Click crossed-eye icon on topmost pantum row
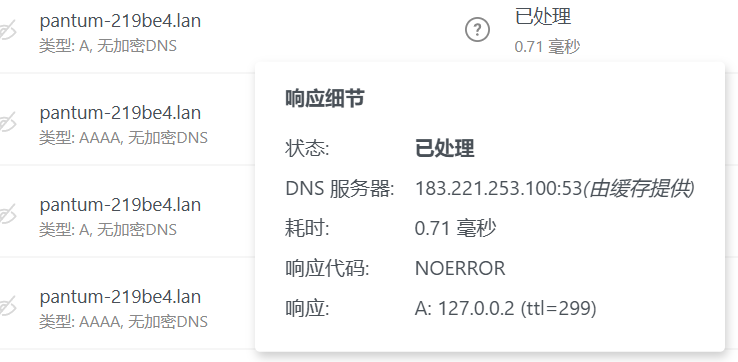 coord(7,31)
